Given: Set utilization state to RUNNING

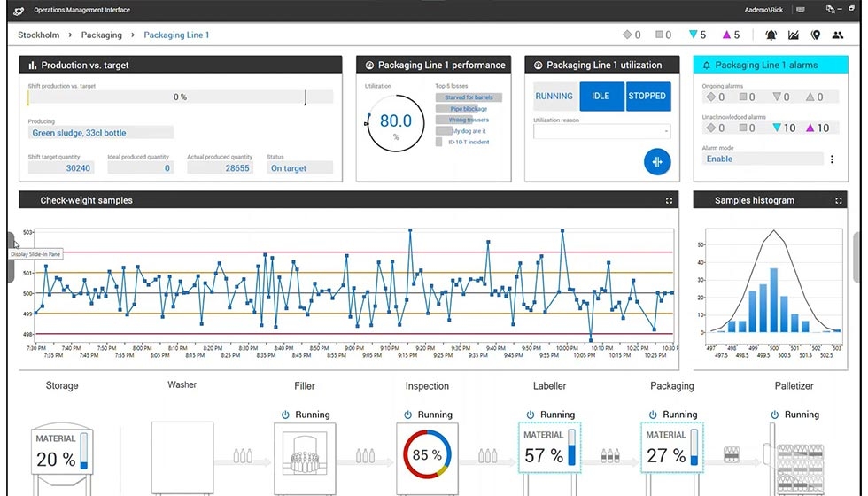Looking at the screenshot, I should pyautogui.click(x=554, y=97).
